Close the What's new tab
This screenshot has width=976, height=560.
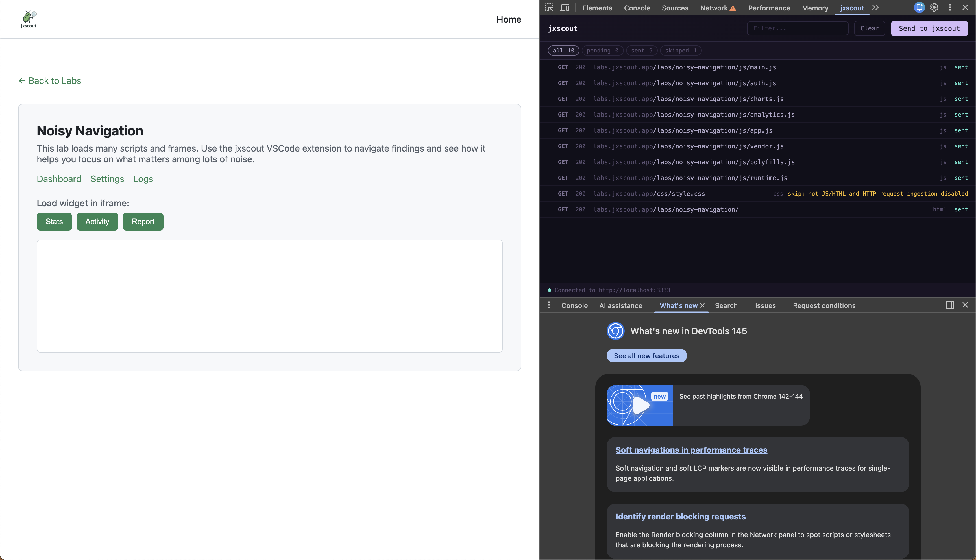(702, 305)
